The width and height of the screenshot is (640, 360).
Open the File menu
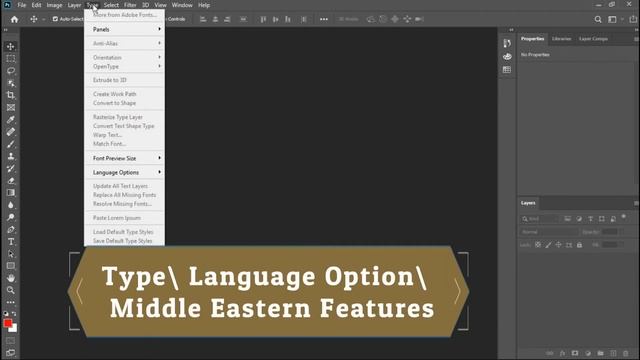tap(22, 5)
